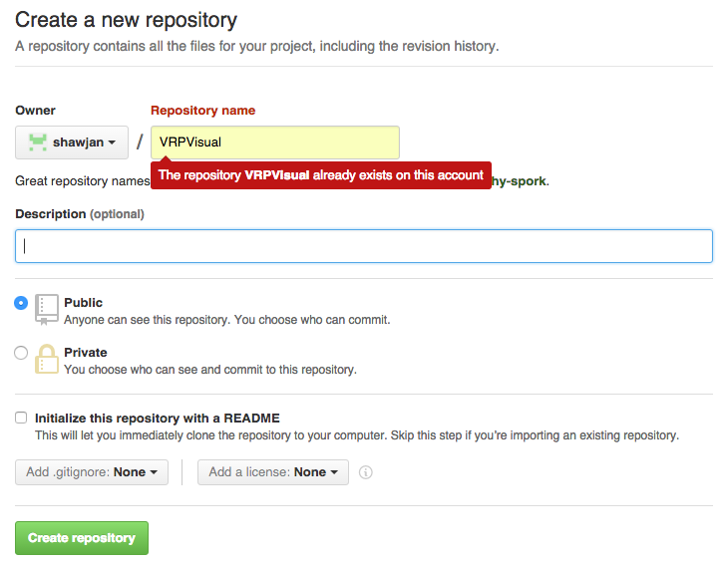Click the red already exists error tooltip

(321, 175)
